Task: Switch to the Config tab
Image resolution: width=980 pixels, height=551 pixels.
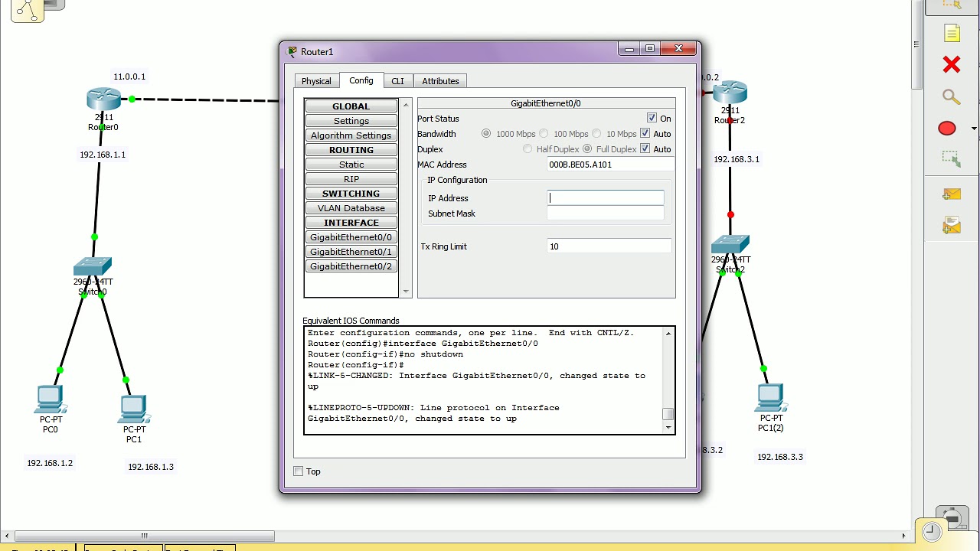Action: click(361, 80)
